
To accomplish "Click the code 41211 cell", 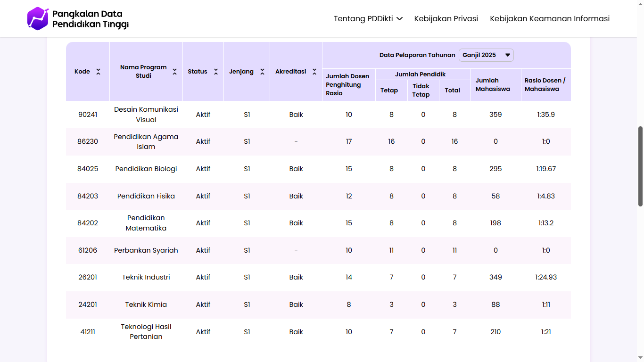I will click(x=88, y=332).
